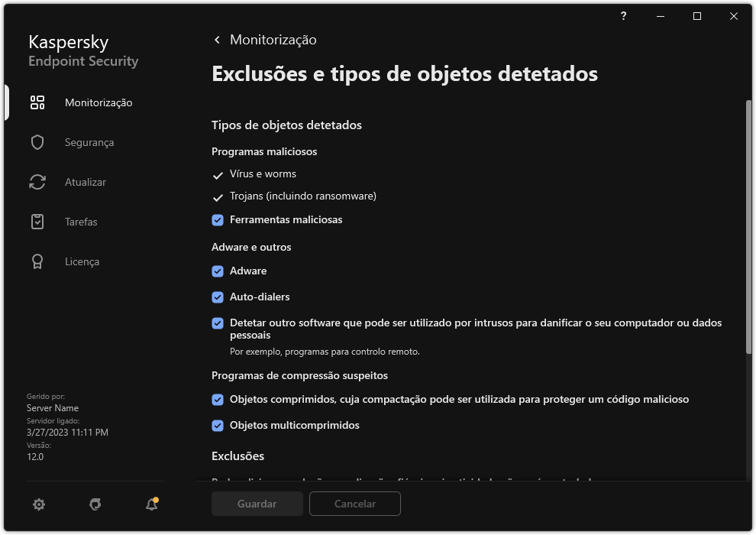The width and height of the screenshot is (756, 535).
Task: Uncheck the Adware detection option
Action: [x=218, y=271]
